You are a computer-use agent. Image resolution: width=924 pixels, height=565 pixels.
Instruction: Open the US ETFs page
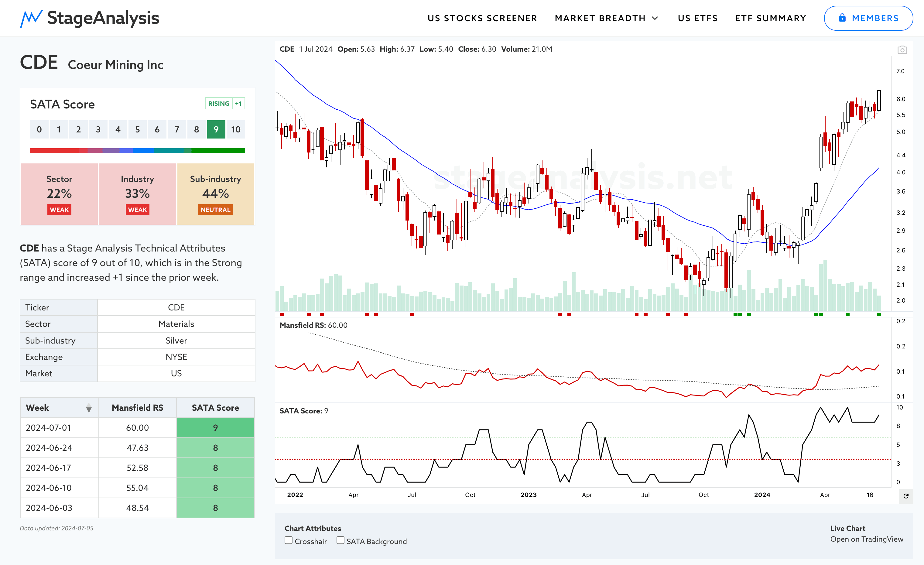(x=697, y=18)
